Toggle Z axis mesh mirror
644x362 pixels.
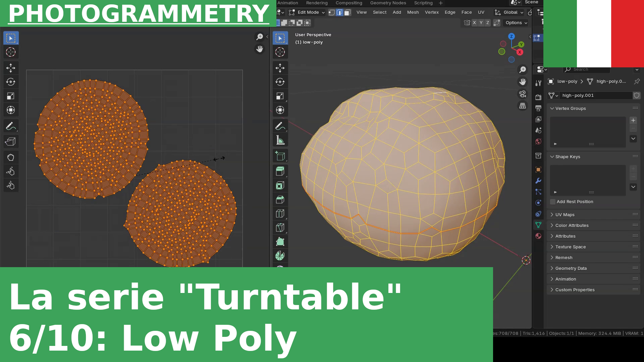point(488,23)
